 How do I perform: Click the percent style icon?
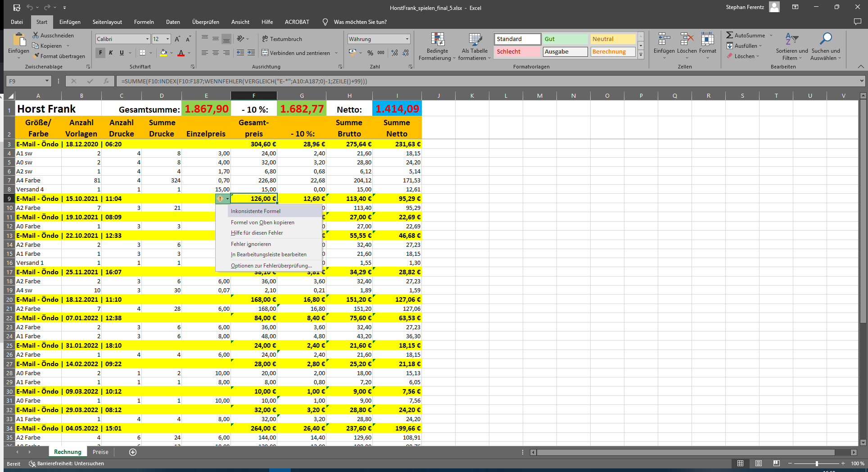pyautogui.click(x=370, y=53)
